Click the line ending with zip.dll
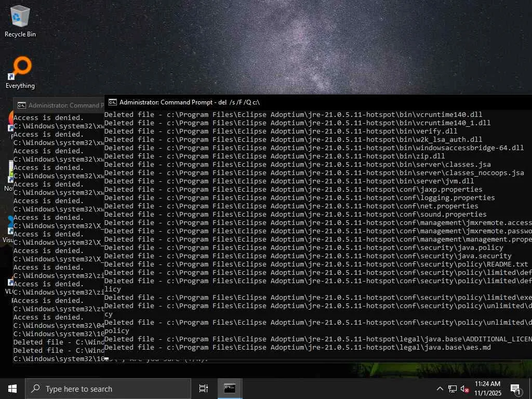The height and width of the screenshot is (399, 532). (x=274, y=156)
